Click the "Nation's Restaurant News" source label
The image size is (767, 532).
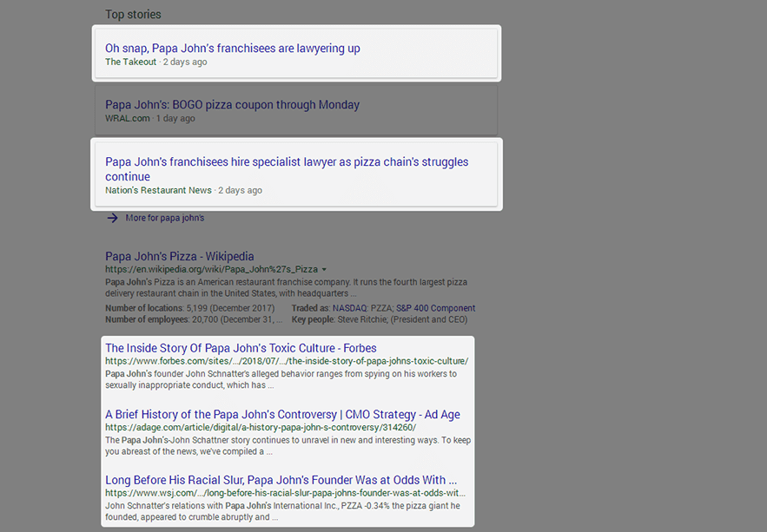tap(158, 191)
